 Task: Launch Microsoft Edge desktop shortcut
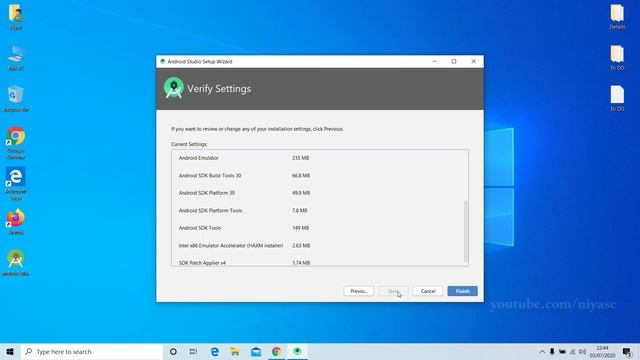(x=16, y=183)
